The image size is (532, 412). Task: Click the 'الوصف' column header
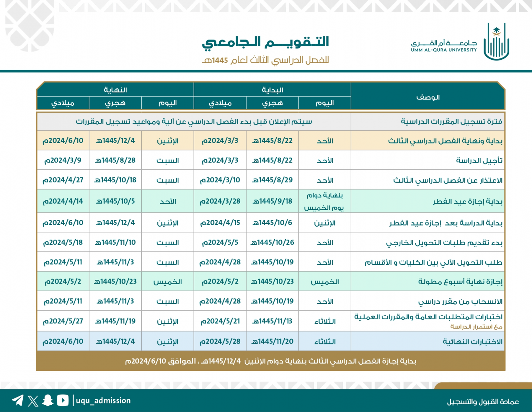tap(428, 97)
